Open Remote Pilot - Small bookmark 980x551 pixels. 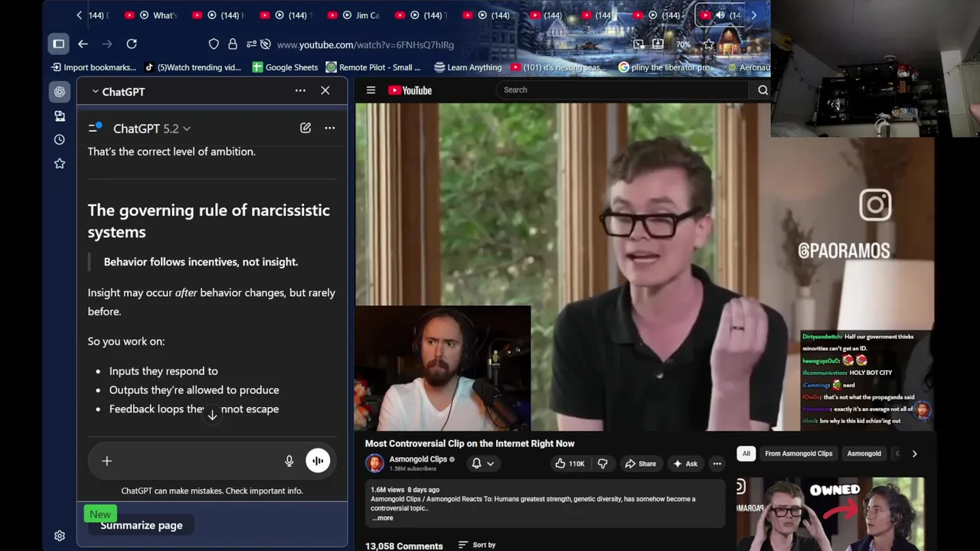click(374, 67)
